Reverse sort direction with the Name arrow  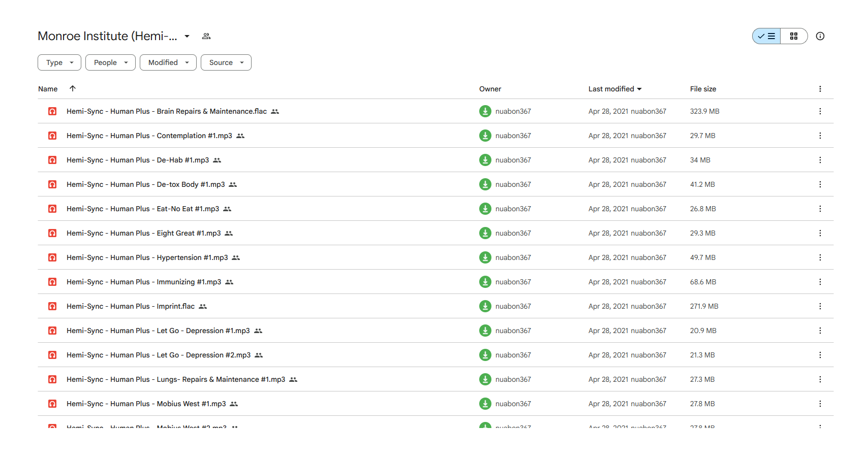pyautogui.click(x=73, y=88)
